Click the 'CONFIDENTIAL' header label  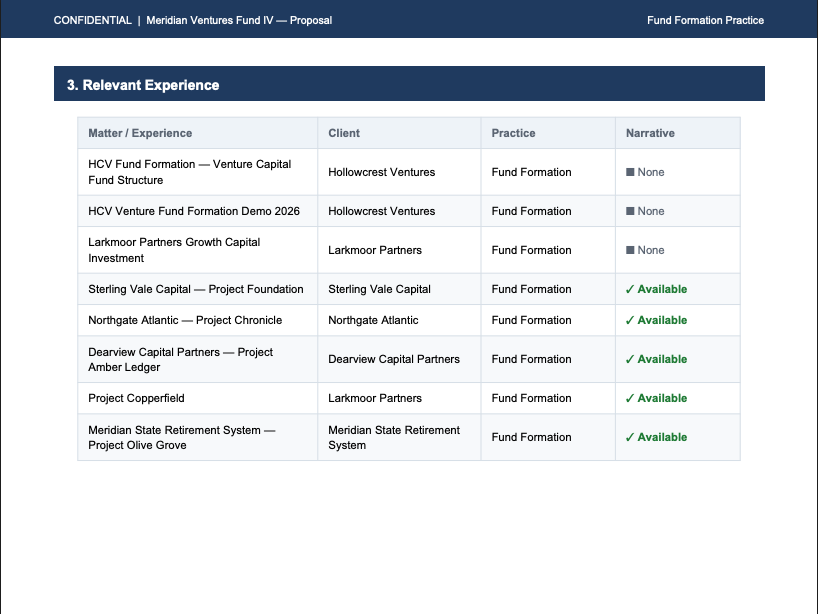click(x=92, y=20)
